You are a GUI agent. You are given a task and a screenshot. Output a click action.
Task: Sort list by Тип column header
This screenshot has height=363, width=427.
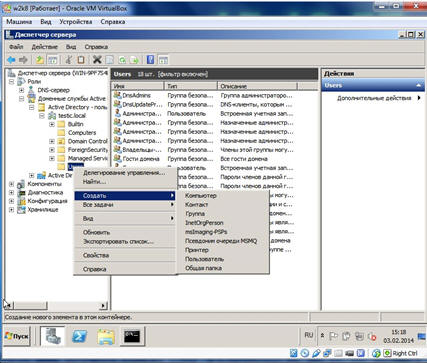click(190, 86)
